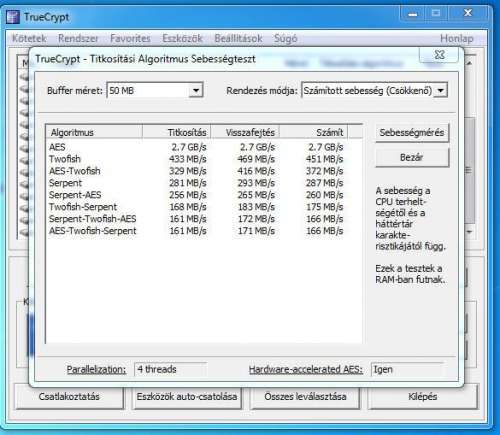Click the Bezár button
The width and height of the screenshot is (500, 435).
412,157
